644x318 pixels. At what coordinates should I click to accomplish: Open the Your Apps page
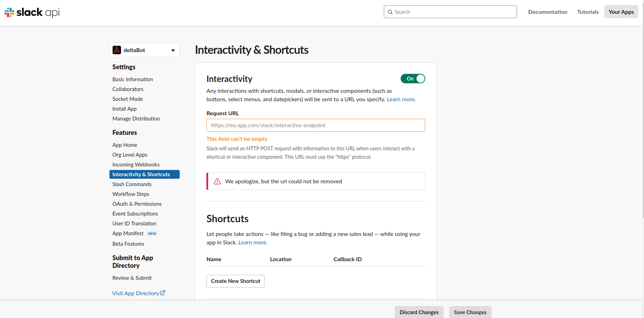coord(621,12)
